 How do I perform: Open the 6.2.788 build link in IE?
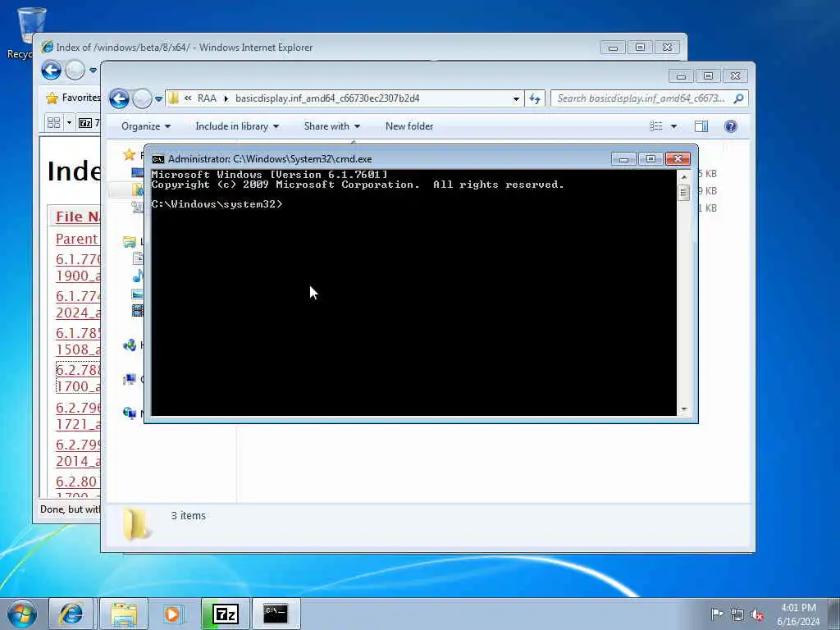78,378
